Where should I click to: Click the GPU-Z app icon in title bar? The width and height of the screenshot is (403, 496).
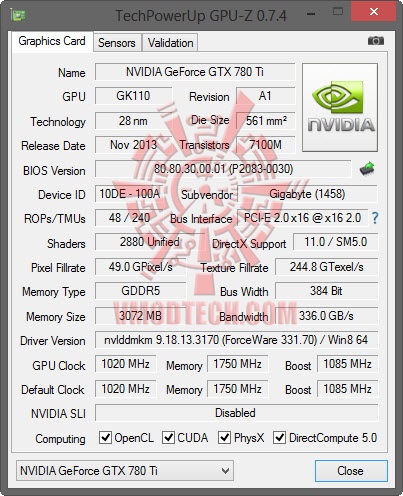click(18, 15)
